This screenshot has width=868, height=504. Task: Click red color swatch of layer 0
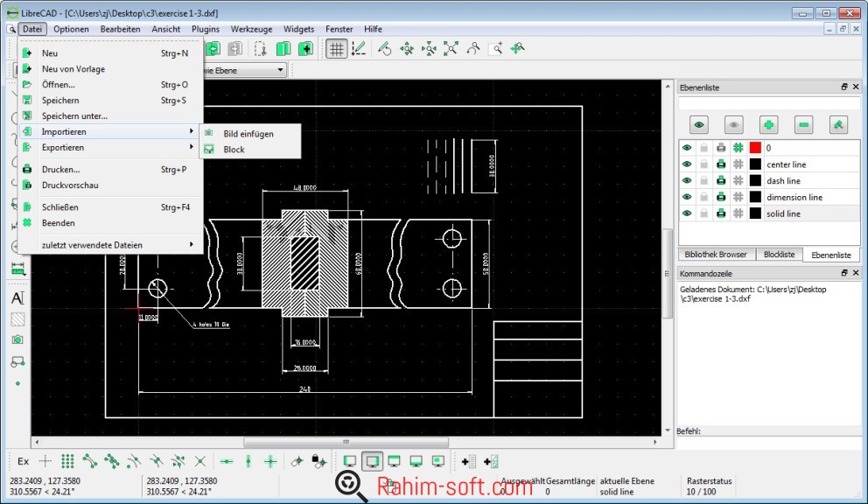[x=755, y=148]
